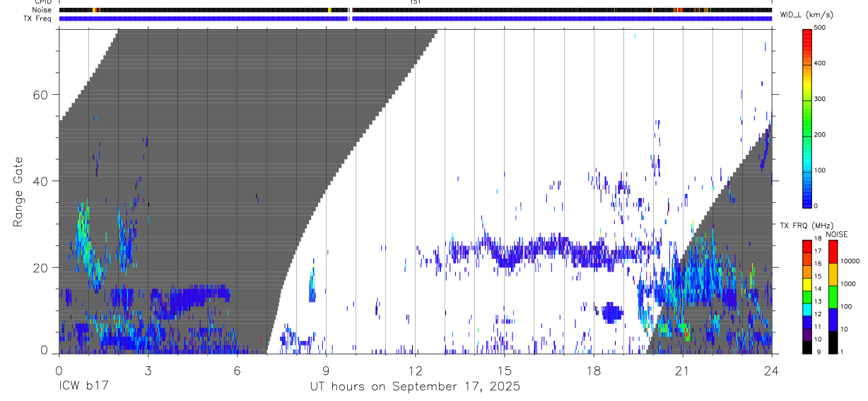868x401 pixels.
Task: Click the 'Range Gate' axis title
Action: [x=18, y=192]
